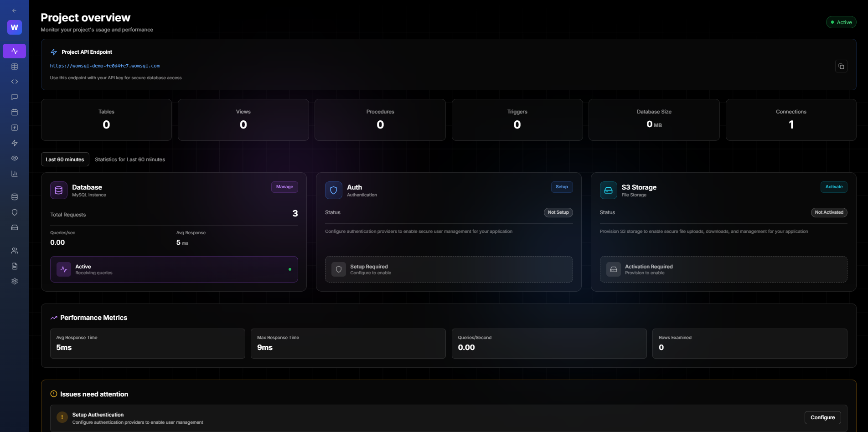Click the Setup button on Auth card

coord(562,187)
